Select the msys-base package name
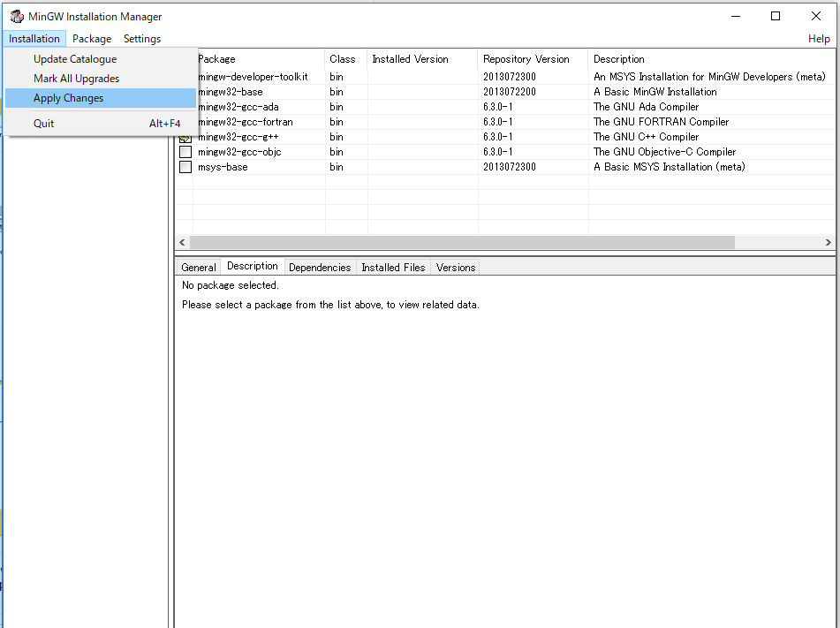 point(223,167)
